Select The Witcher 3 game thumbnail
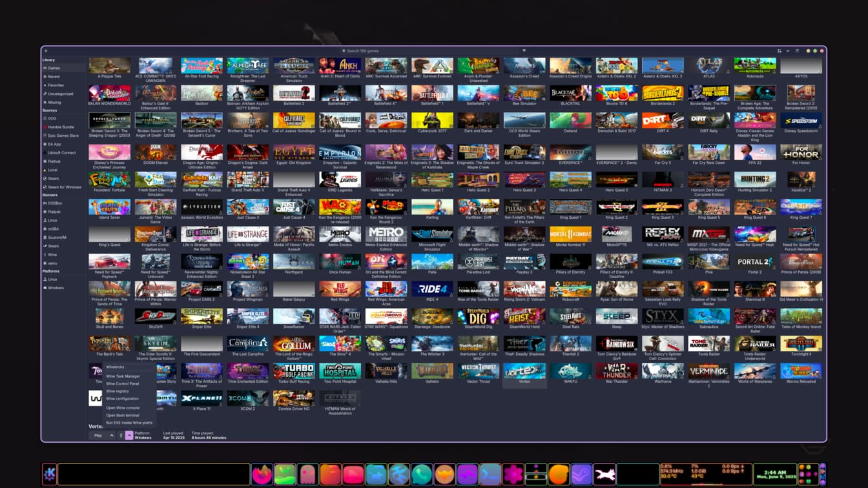 pyautogui.click(x=432, y=343)
